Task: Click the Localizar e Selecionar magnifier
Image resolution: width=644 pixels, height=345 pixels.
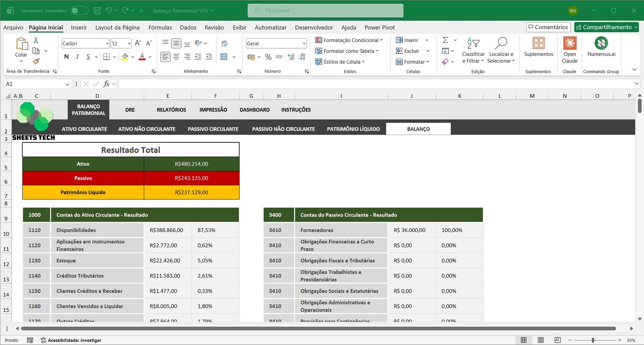Action: point(501,43)
